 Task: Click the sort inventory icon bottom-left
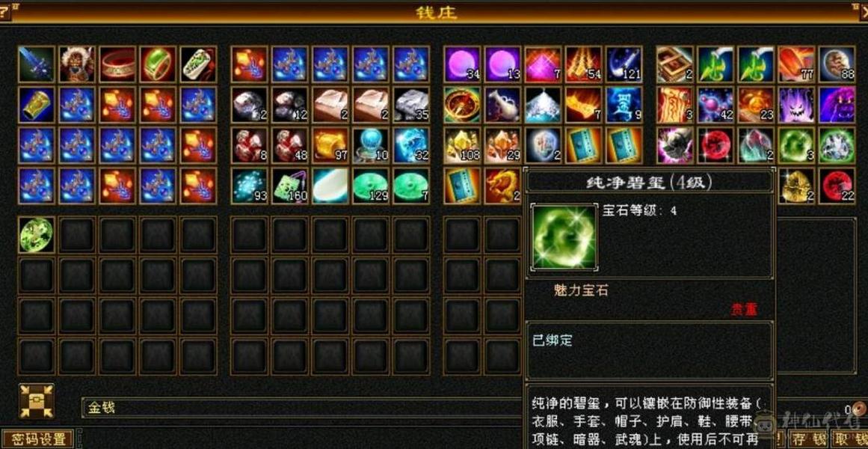[x=37, y=400]
